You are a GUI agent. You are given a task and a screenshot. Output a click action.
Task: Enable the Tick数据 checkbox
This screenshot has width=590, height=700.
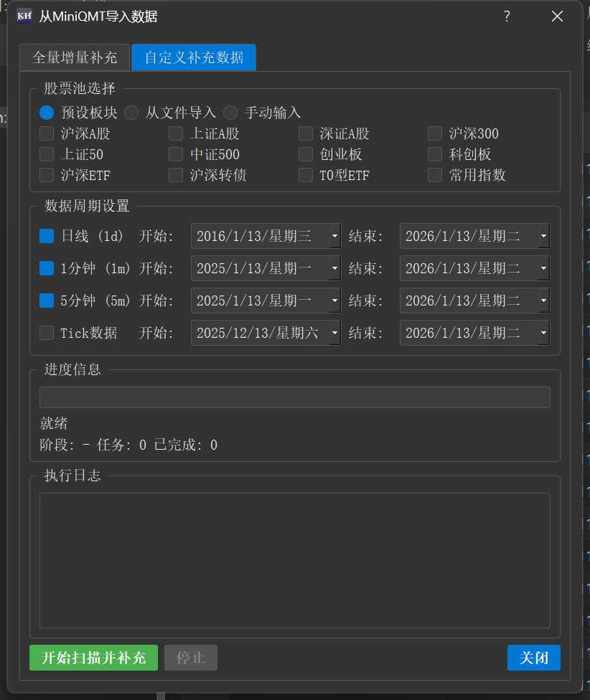click(47, 333)
